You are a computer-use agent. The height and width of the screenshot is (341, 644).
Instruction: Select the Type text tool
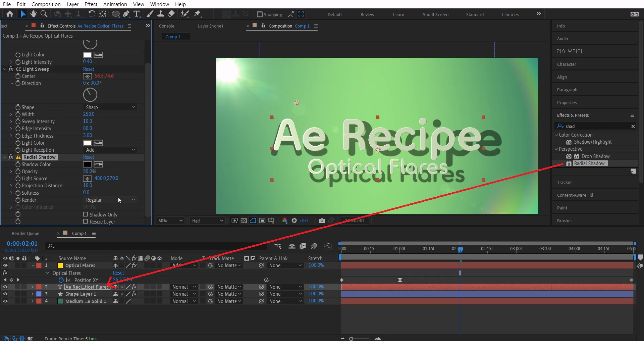pos(137,14)
